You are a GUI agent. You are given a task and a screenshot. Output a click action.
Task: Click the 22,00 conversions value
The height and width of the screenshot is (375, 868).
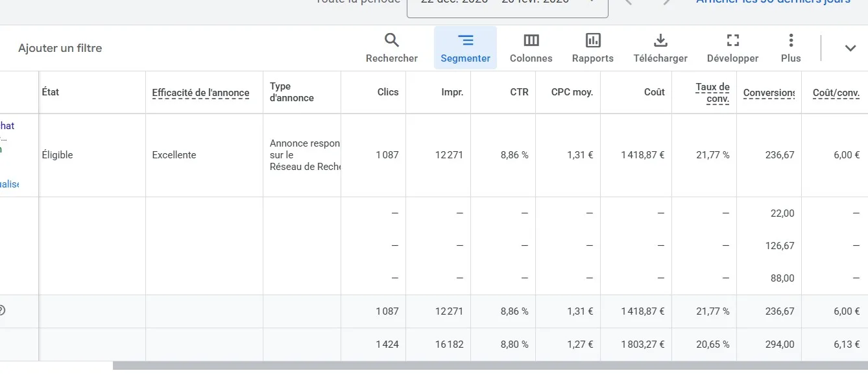point(782,213)
